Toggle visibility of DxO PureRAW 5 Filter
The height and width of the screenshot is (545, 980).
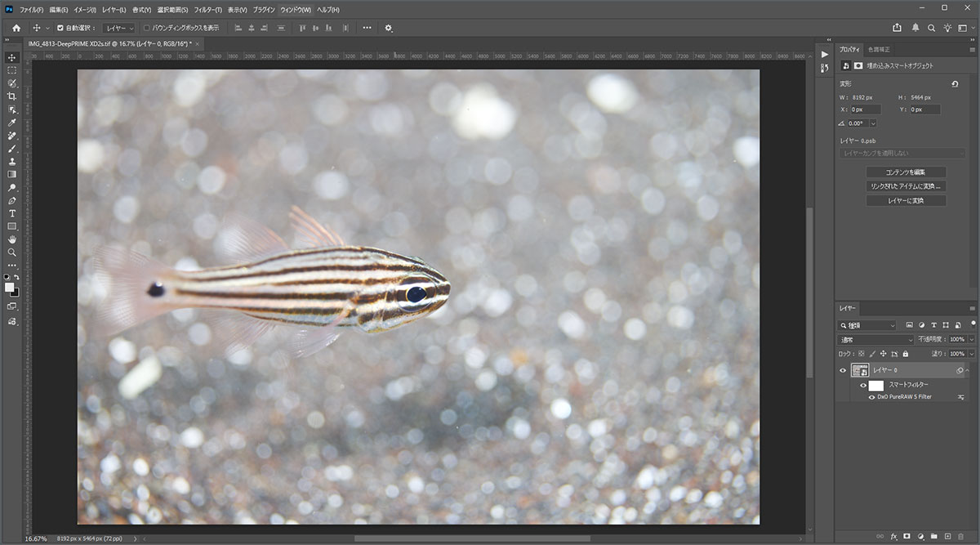pos(872,397)
